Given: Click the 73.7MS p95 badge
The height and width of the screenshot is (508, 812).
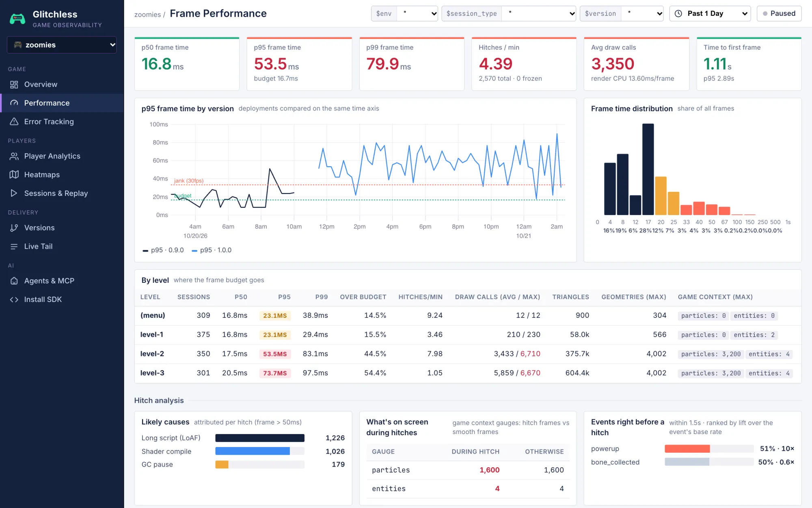Looking at the screenshot, I should tap(275, 373).
